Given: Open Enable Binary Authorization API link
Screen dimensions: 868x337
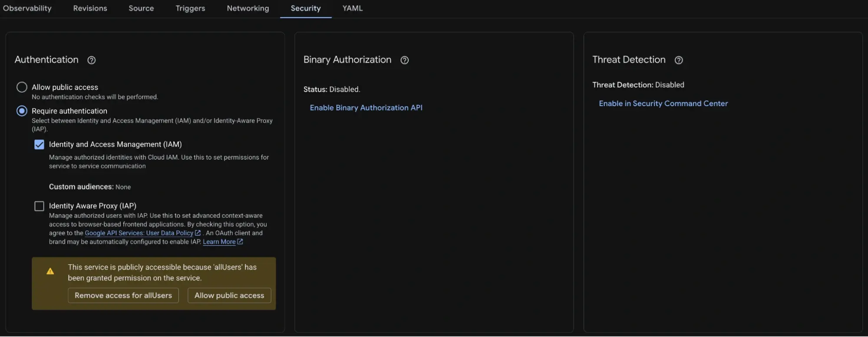Looking at the screenshot, I should click(x=366, y=107).
